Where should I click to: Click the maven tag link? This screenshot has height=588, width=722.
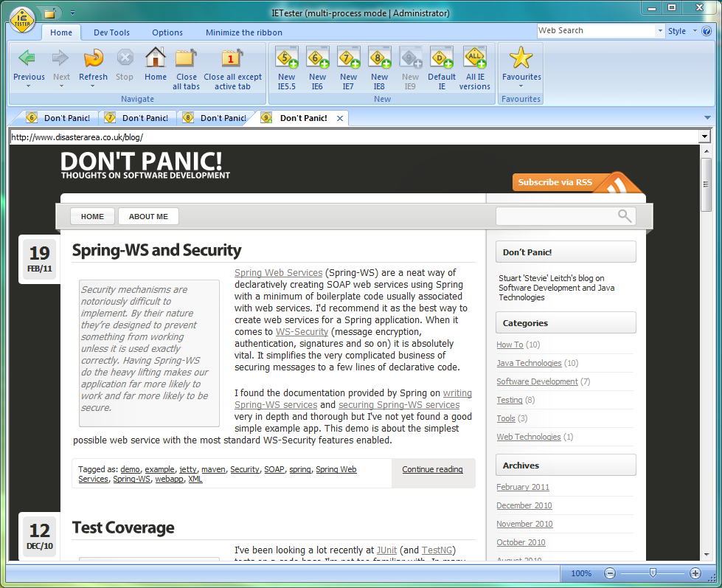[x=213, y=469]
